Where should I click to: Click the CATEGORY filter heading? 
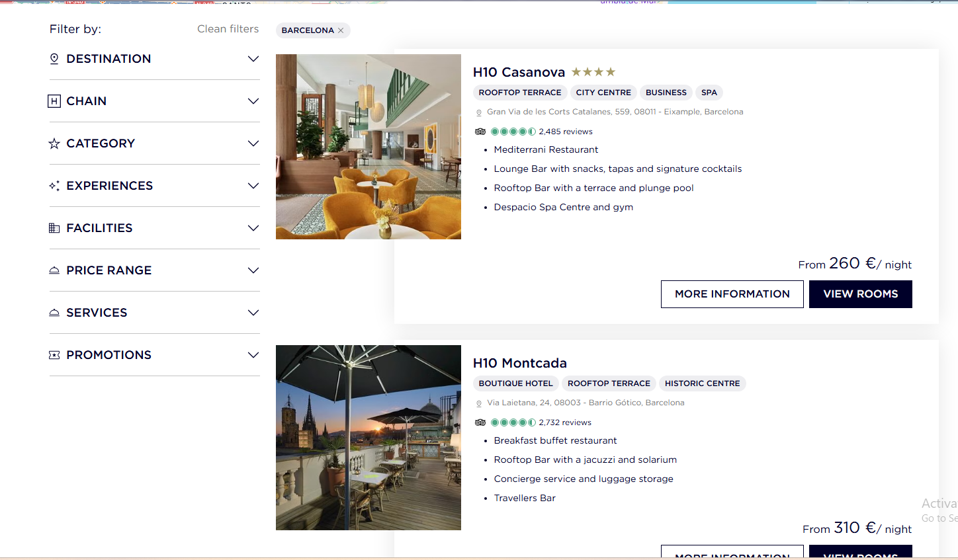[x=101, y=143]
